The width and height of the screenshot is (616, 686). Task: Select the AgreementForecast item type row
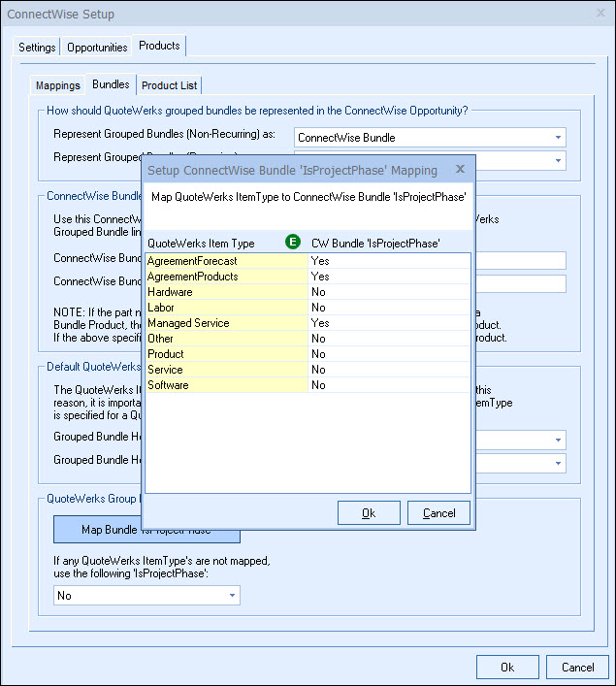tap(227, 261)
